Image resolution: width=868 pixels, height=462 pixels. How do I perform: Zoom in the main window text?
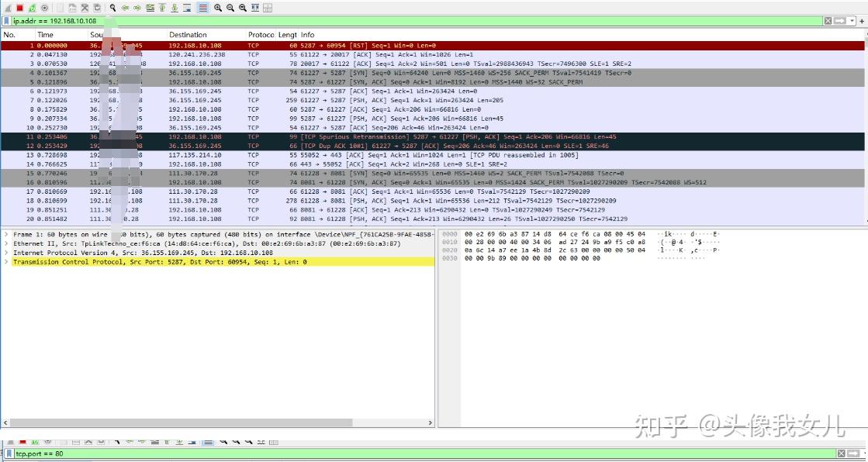click(x=217, y=8)
